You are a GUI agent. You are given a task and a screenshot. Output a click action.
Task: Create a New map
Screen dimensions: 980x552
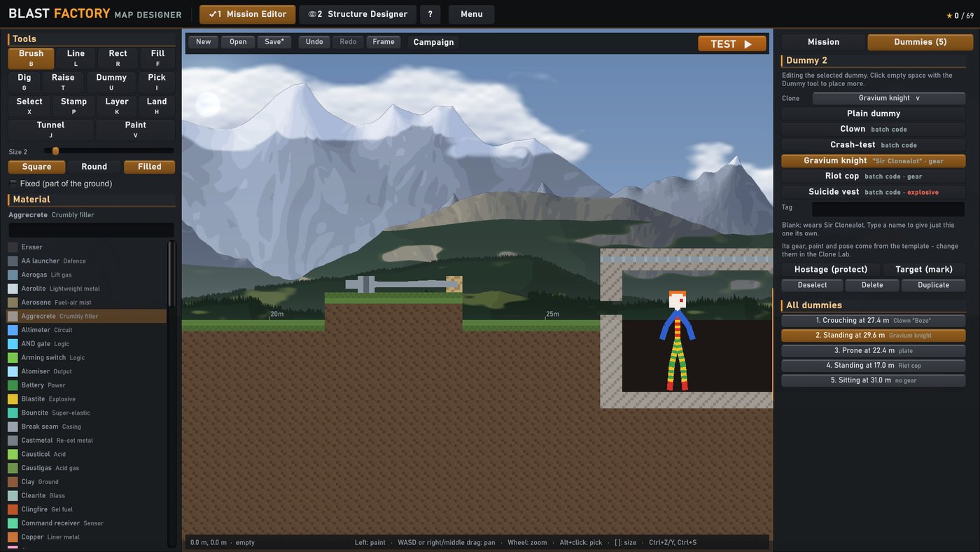[x=204, y=42]
